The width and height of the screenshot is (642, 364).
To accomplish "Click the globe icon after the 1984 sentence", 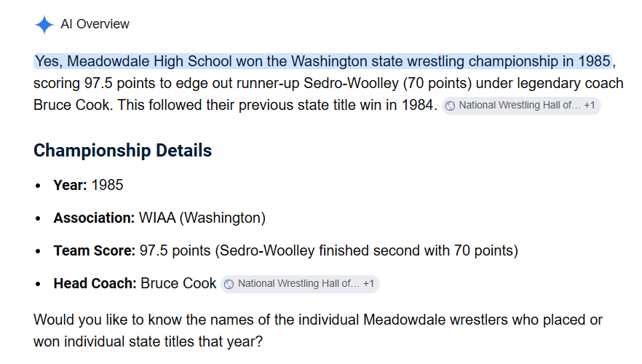I will (450, 106).
